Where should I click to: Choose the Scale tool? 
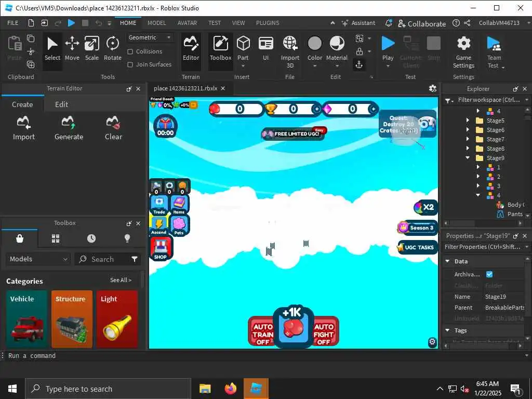91,49
